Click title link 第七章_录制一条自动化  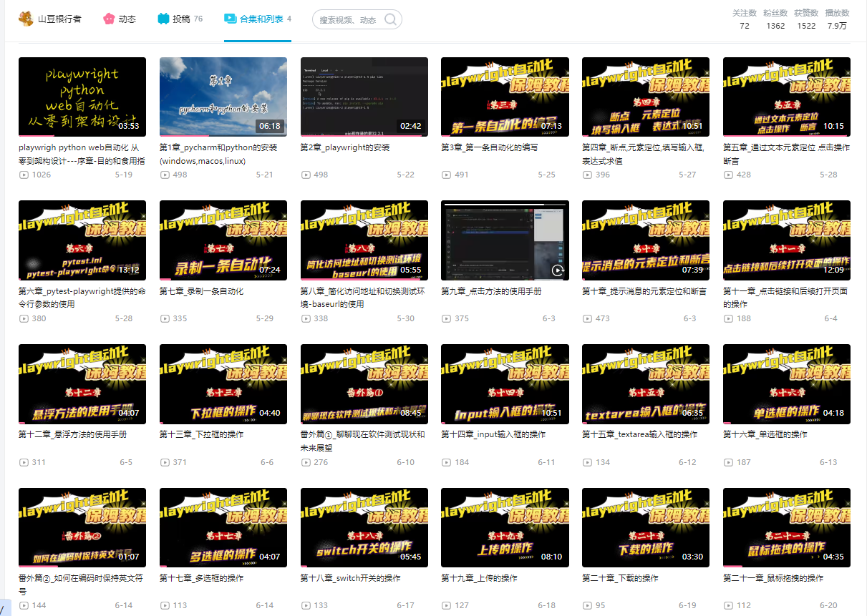tap(202, 291)
